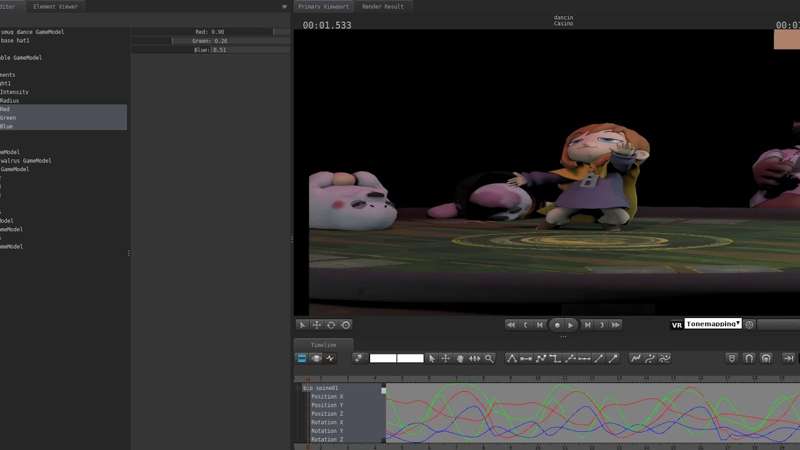
Task: Apply the stepped tangent tool
Action: 555,358
